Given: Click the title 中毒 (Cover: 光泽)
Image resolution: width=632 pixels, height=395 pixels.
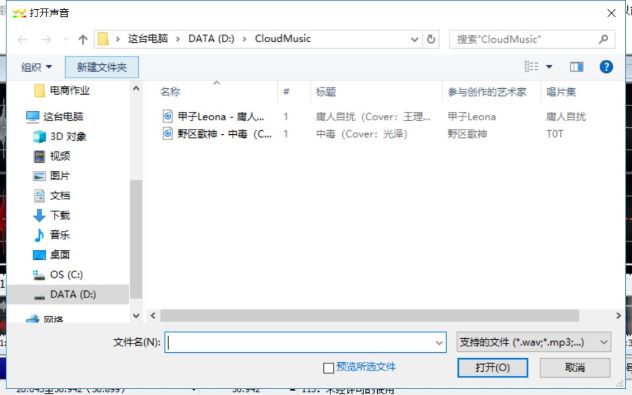Looking at the screenshot, I should click(x=362, y=134).
